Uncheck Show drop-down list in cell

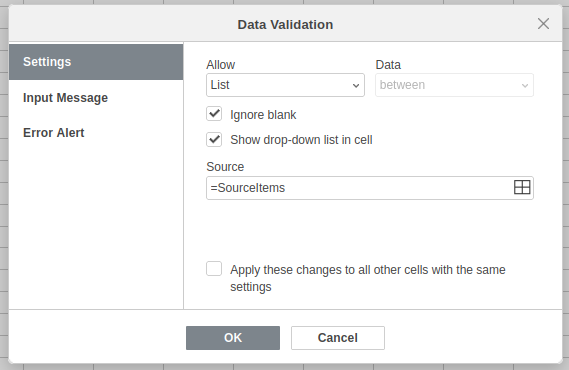point(214,139)
